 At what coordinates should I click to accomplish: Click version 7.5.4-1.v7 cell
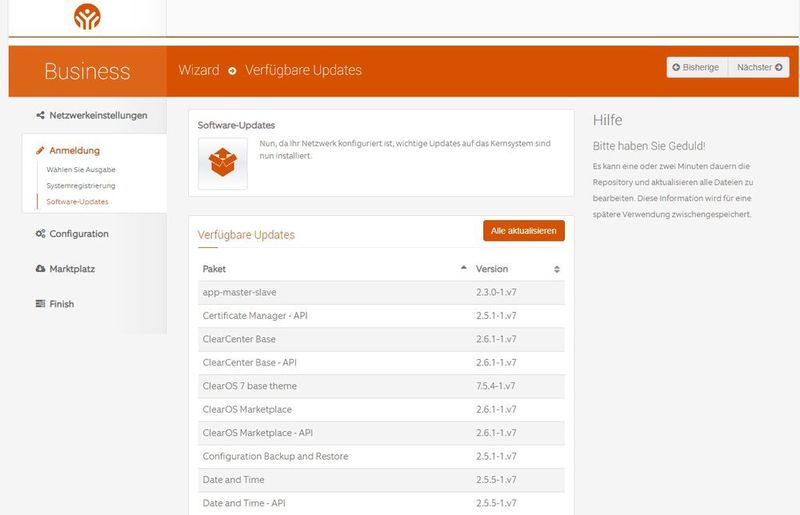[x=495, y=386]
